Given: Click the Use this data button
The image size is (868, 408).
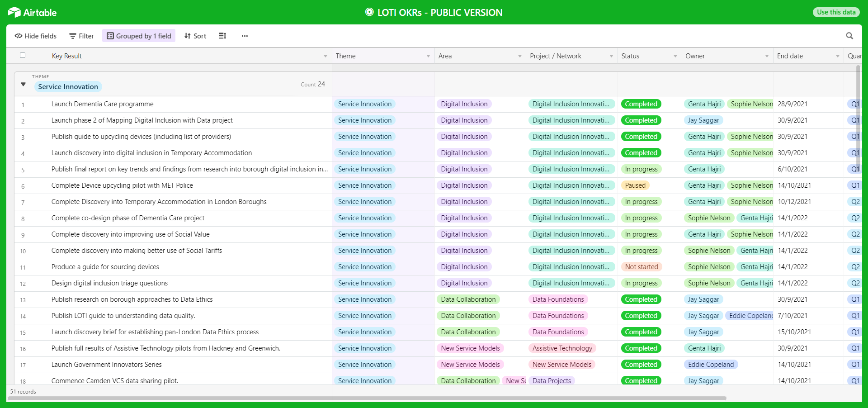Looking at the screenshot, I should 836,12.
